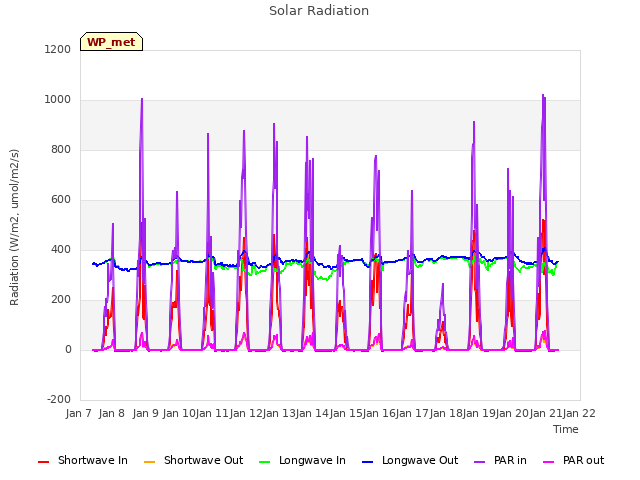
Task: Click the Jan 14 x-axis label
Action: pos(312,413)
